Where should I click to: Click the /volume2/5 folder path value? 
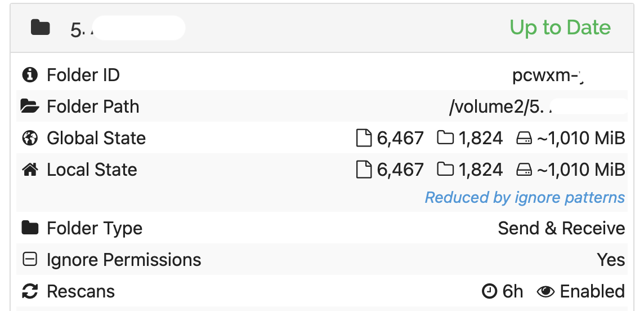(x=537, y=106)
